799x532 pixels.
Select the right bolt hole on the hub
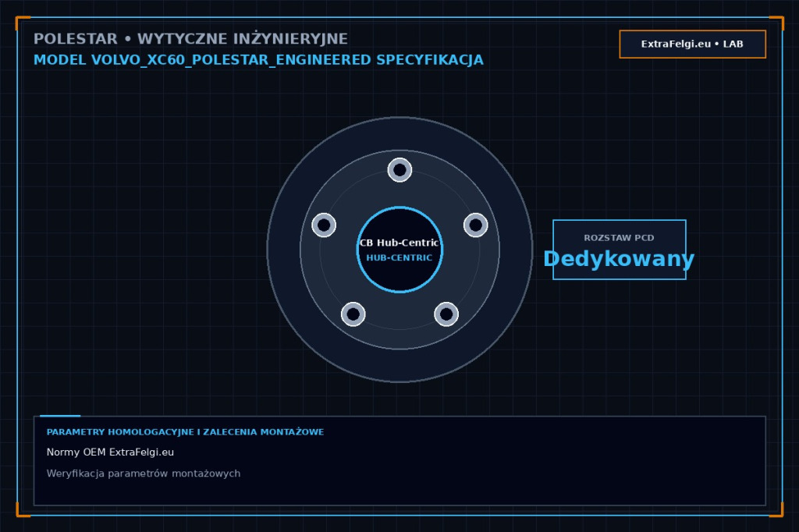tap(475, 225)
